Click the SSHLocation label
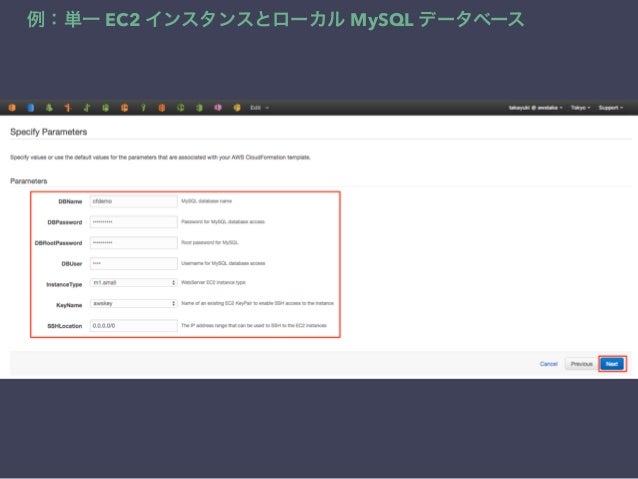The width and height of the screenshot is (638, 479). [65, 326]
